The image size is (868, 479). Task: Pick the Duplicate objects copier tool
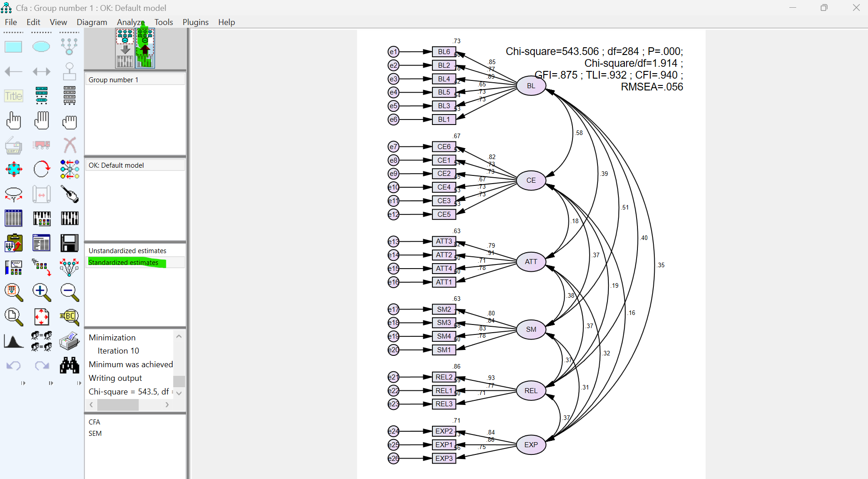pyautogui.click(x=14, y=145)
